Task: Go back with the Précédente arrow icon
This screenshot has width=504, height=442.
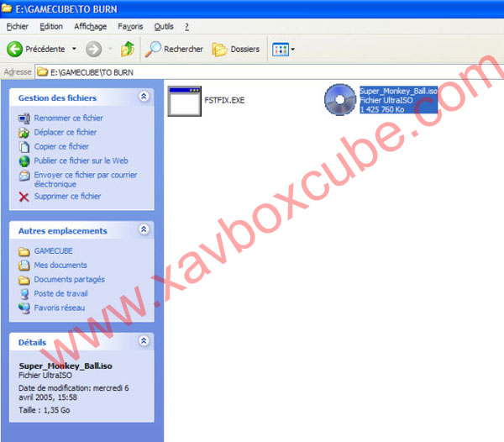Action: click(x=14, y=50)
